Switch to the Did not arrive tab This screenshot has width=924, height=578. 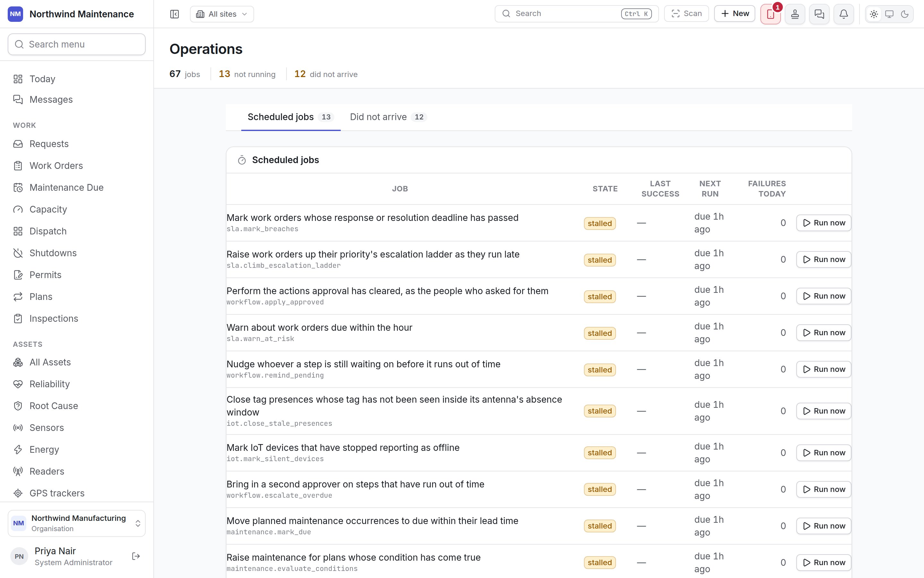pos(388,117)
